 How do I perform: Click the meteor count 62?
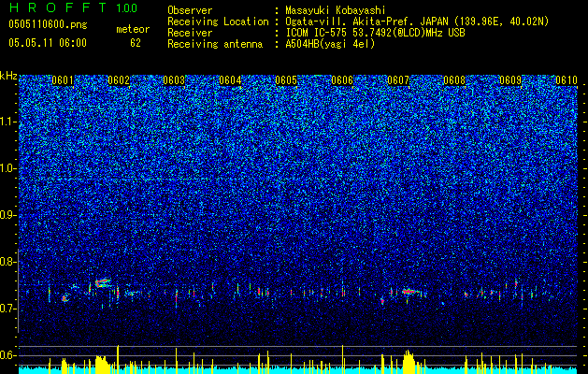[x=136, y=43]
